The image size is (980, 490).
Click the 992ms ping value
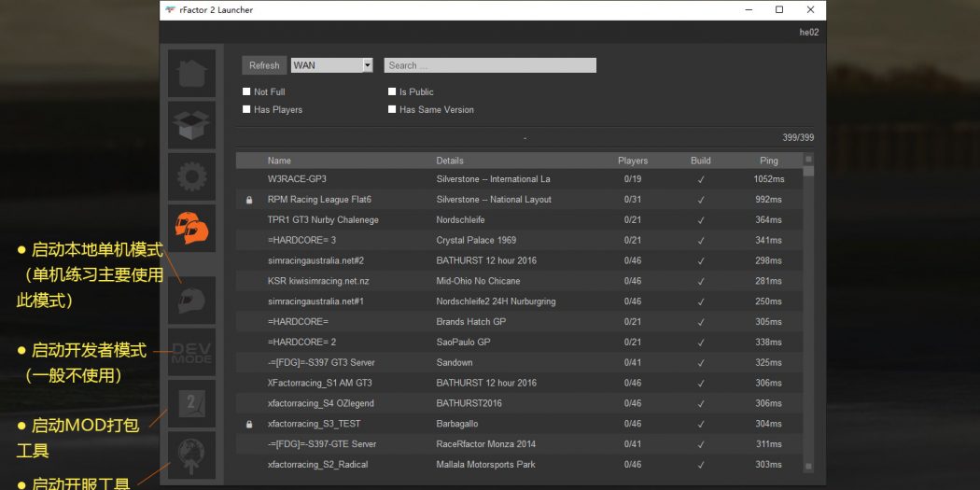(x=769, y=200)
